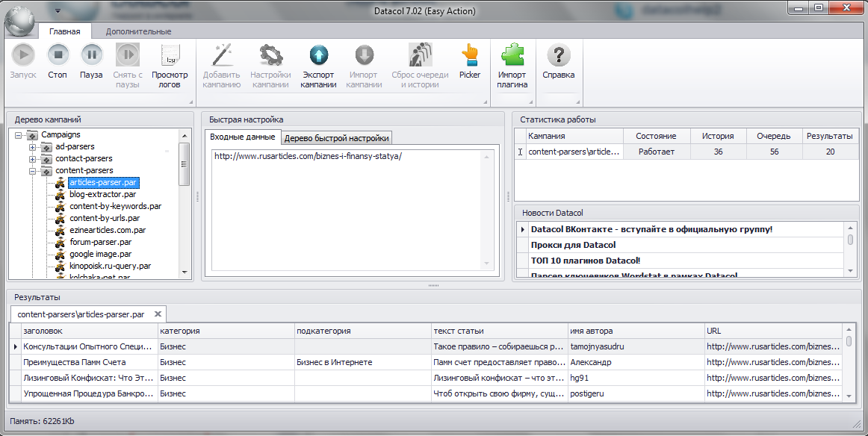Select forum-parser.par in campaign tree
The height and width of the screenshot is (436, 868).
(101, 242)
